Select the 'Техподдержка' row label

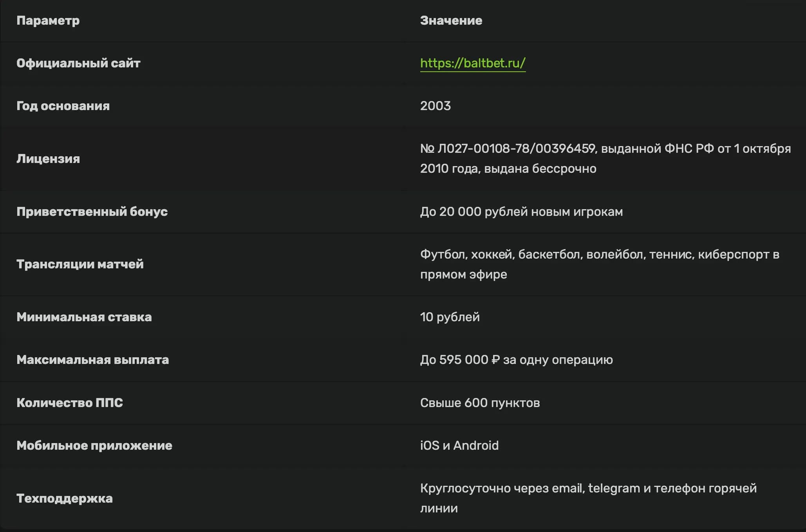[x=65, y=498]
